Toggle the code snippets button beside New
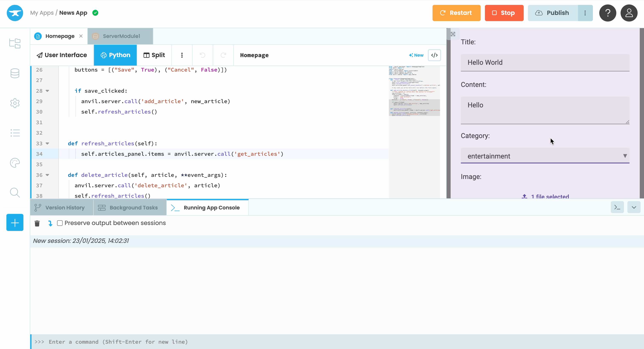Viewport: 644px width, 349px height. coord(434,55)
